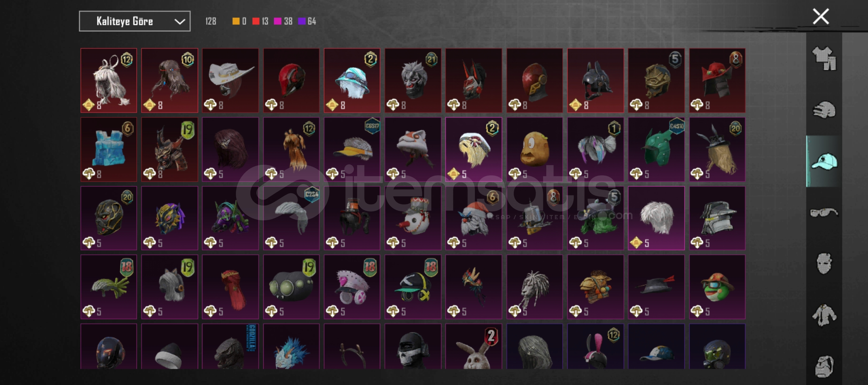The image size is (868, 385).
Task: Select the headwear cap category tab
Action: tap(824, 161)
